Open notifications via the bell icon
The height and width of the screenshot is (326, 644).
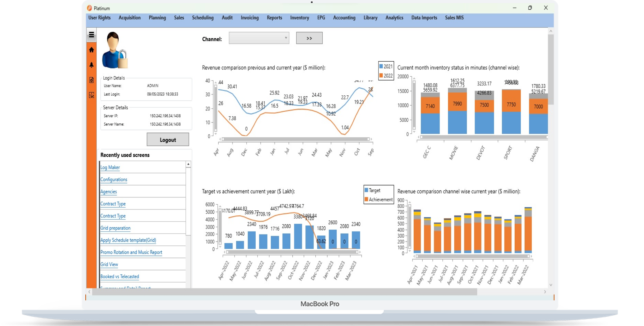[x=92, y=65]
